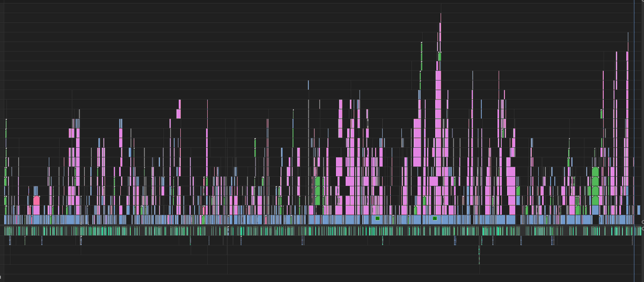The height and width of the screenshot is (282, 644).
Task: Click the rightmost dark green square on blue track
Action: (x=435, y=219)
